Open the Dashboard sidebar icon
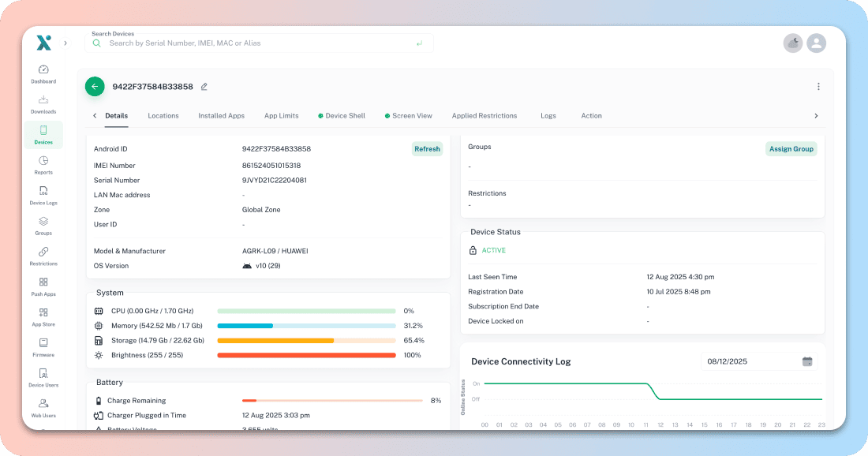868x456 pixels. [x=43, y=69]
